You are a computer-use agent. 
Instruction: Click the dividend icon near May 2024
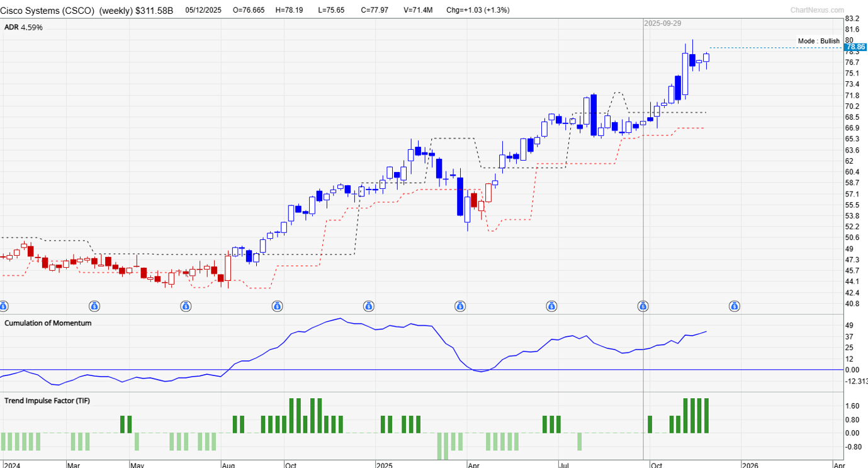click(x=185, y=306)
